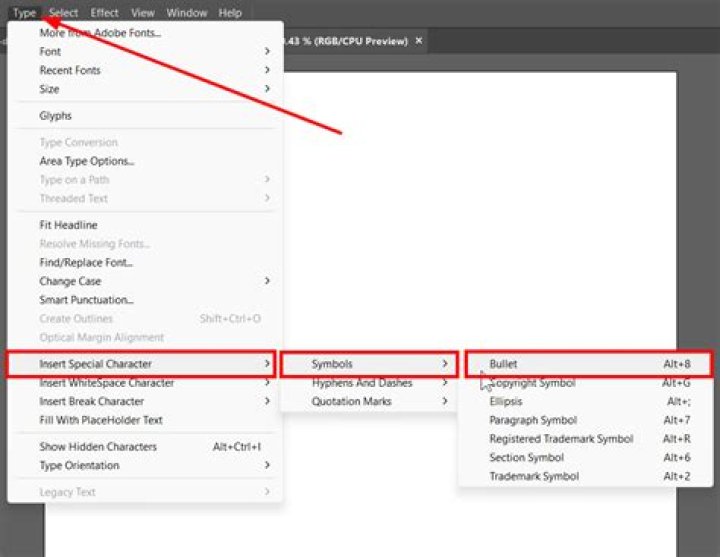The width and height of the screenshot is (720, 557).
Task: Click Fill With PlaceHolder Text
Action: (145, 420)
